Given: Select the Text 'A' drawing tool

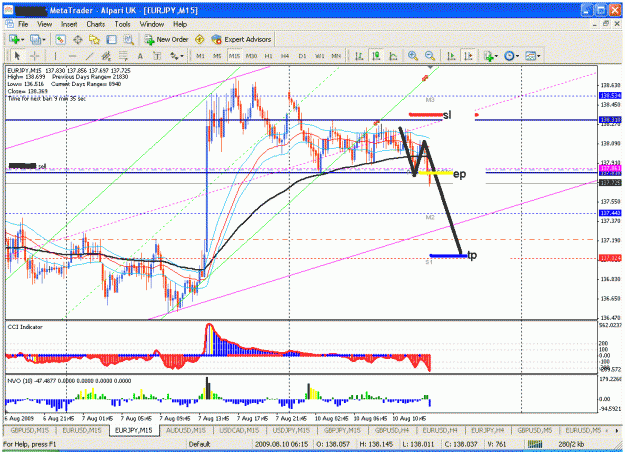Looking at the screenshot, I should pyautogui.click(x=140, y=56).
